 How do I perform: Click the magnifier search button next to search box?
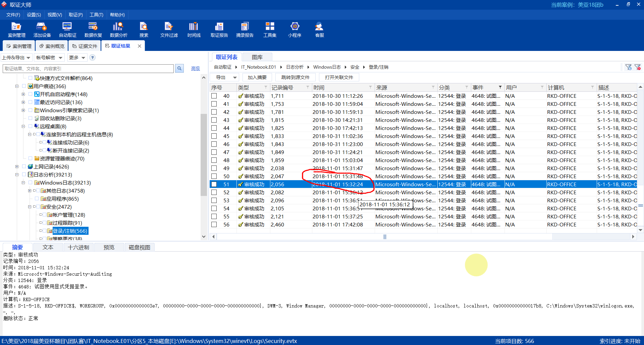point(179,68)
